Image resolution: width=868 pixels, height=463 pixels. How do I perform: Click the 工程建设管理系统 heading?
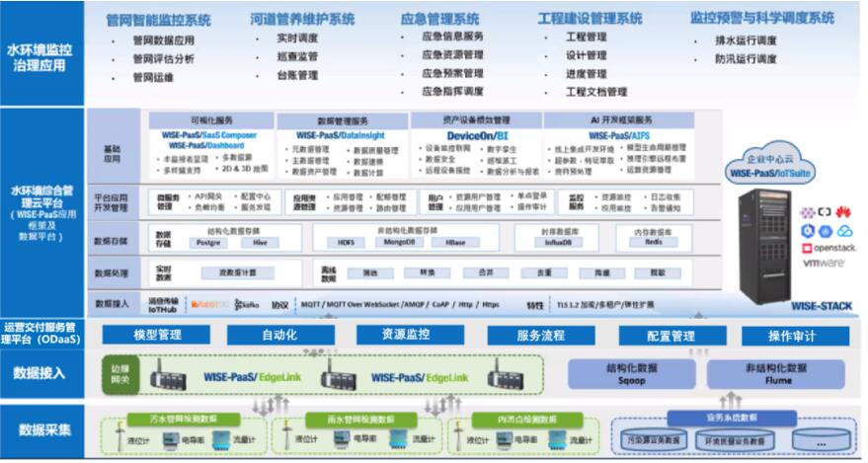tap(591, 19)
